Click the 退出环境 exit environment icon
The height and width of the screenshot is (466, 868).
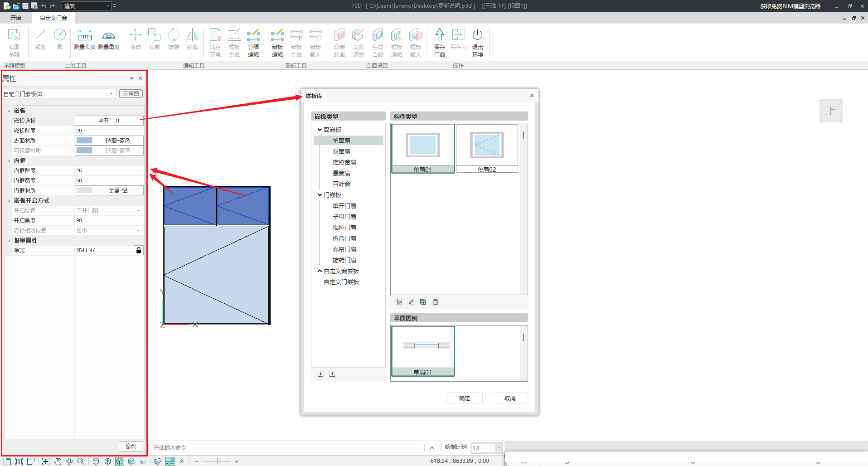click(477, 43)
